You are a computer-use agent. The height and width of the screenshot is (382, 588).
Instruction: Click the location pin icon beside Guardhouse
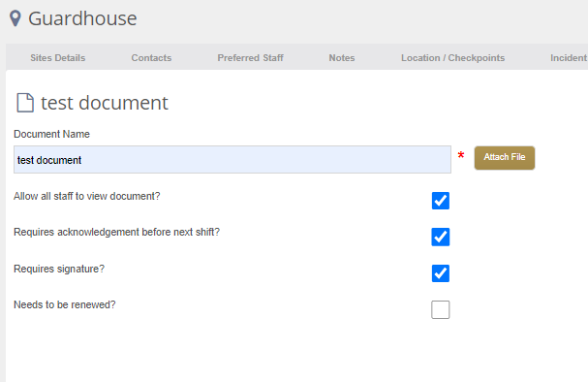pyautogui.click(x=15, y=18)
